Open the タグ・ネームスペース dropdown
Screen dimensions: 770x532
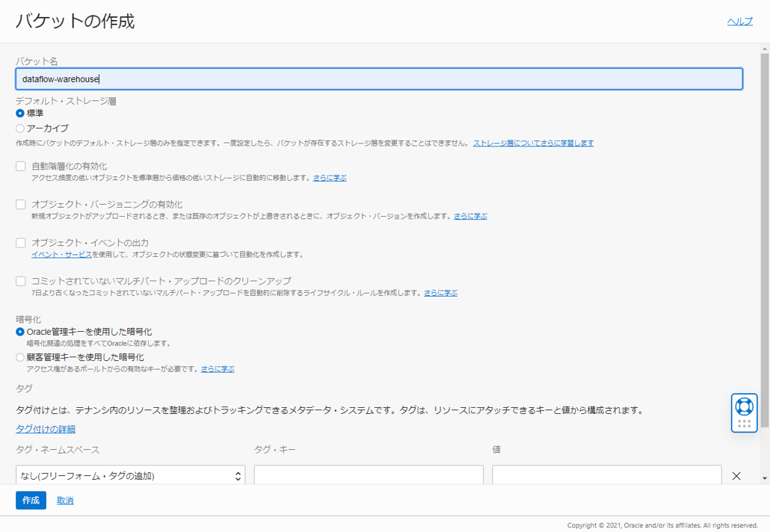pos(130,476)
